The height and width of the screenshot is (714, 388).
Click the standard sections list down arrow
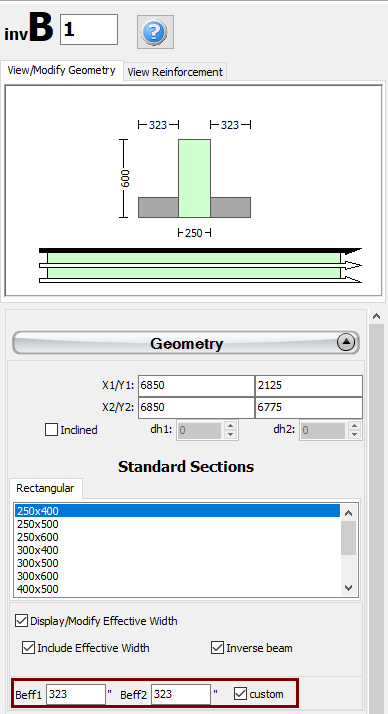(x=349, y=588)
